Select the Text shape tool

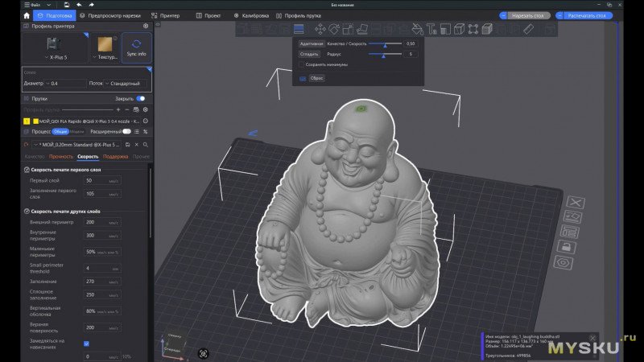(431, 29)
